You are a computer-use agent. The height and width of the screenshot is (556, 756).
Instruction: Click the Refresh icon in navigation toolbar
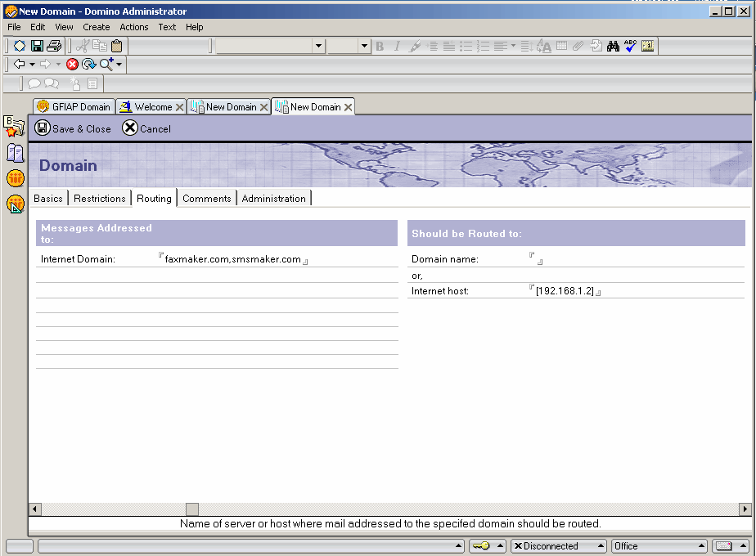pyautogui.click(x=88, y=64)
